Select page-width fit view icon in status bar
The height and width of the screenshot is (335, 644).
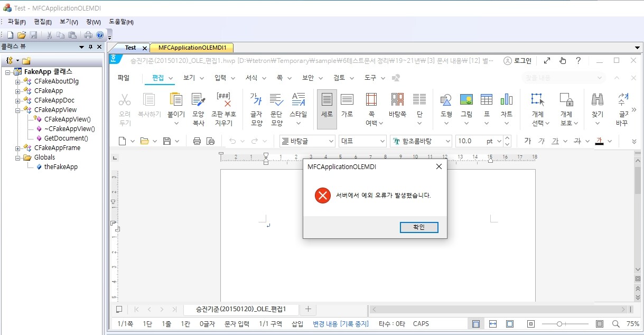(x=493, y=324)
